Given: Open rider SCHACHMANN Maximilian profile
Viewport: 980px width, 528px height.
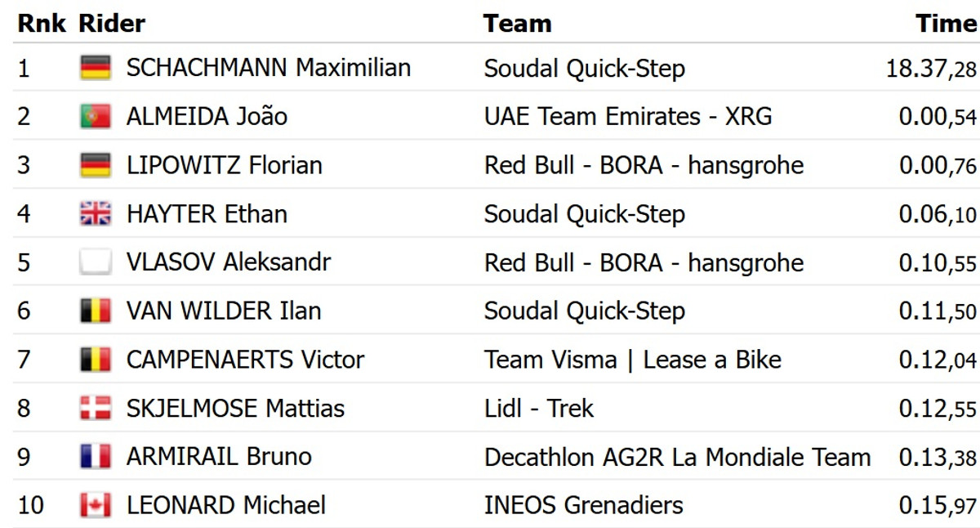Looking at the screenshot, I should (x=268, y=68).
